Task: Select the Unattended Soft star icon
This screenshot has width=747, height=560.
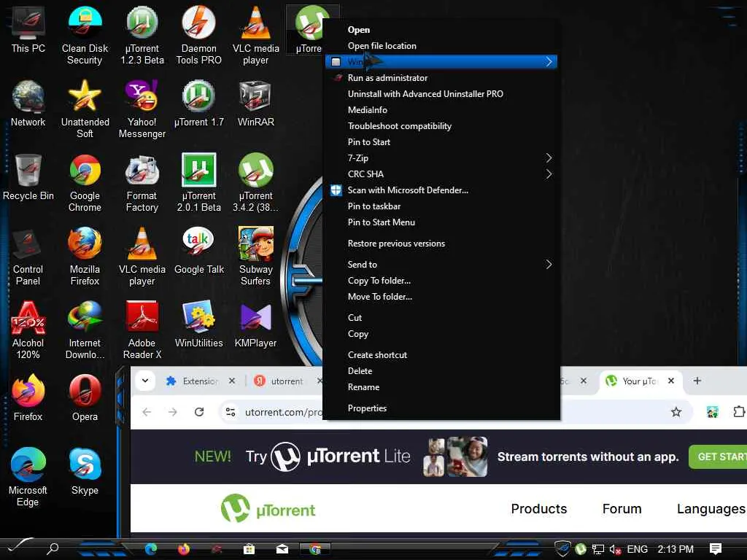Action: 85,109
